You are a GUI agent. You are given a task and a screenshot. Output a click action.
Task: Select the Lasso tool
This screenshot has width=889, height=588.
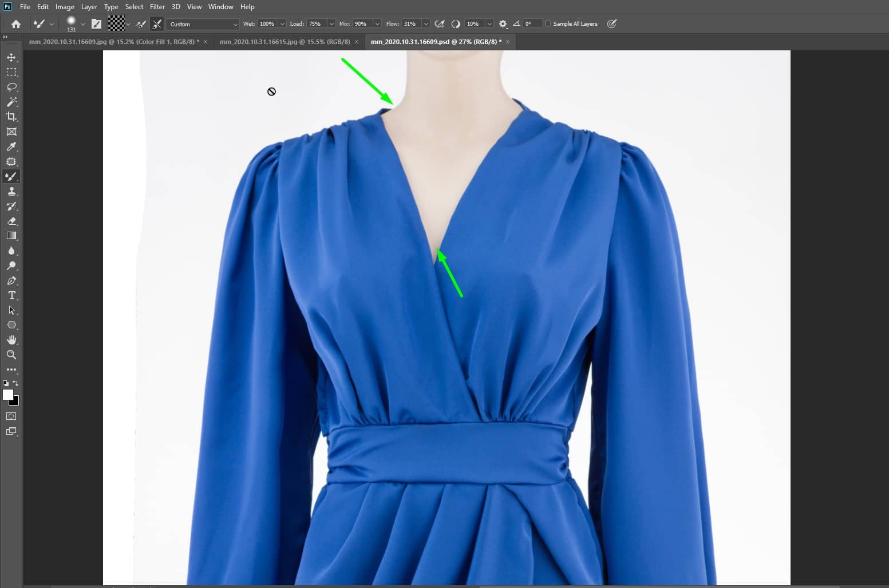click(11, 87)
